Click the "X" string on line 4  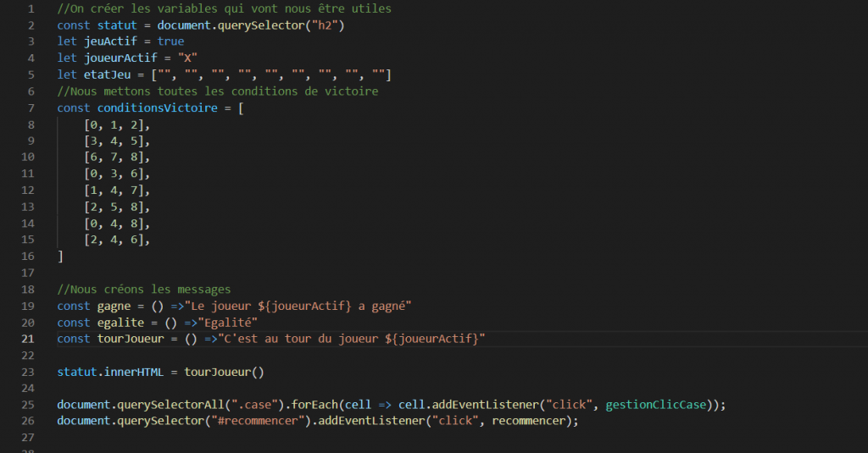pos(187,58)
